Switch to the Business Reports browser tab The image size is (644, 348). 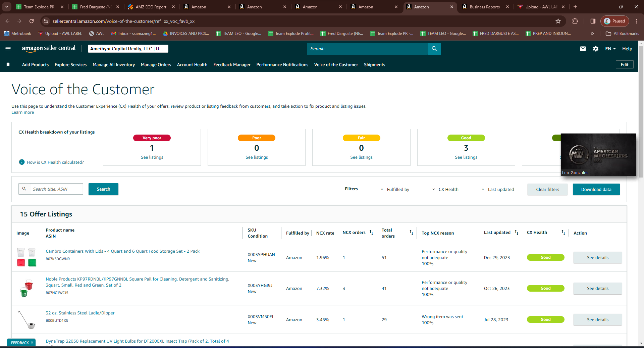coord(484,7)
